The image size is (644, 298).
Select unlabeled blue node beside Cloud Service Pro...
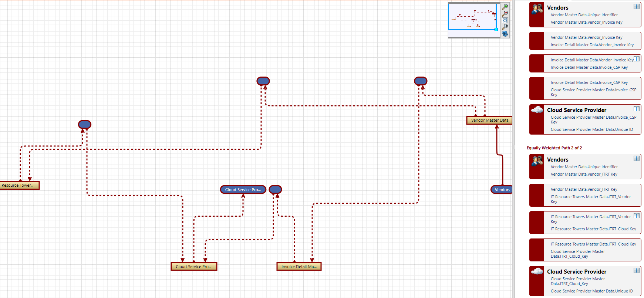tap(275, 190)
